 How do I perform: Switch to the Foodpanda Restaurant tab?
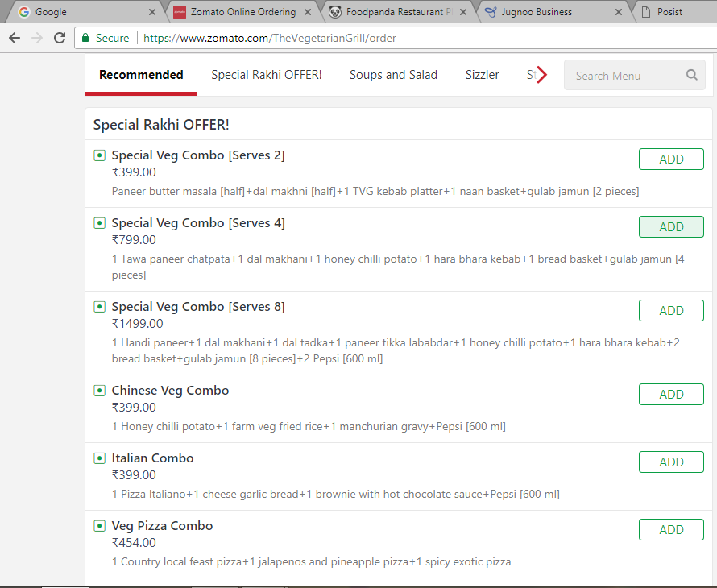[398, 12]
